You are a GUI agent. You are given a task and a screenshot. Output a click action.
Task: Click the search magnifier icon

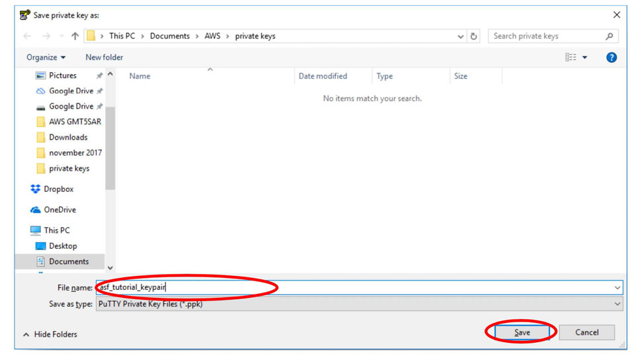[609, 36]
